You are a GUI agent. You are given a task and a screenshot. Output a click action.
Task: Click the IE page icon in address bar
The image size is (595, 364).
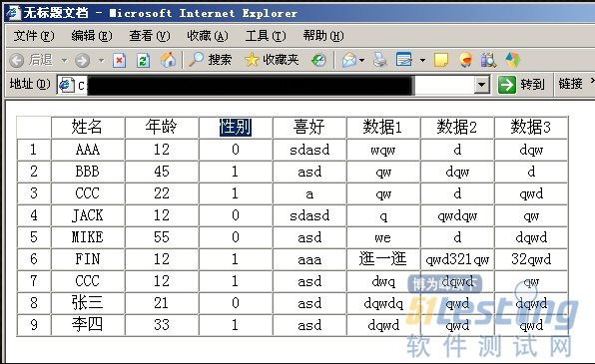tap(66, 85)
